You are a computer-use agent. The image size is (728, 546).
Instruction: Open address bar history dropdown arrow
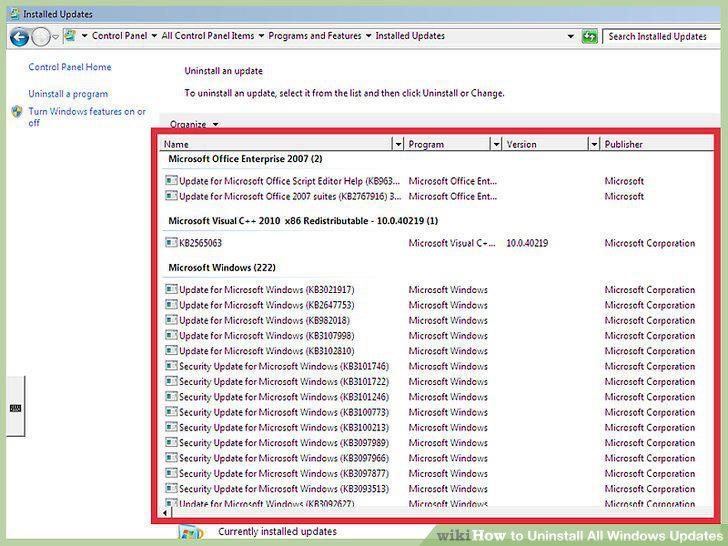pos(571,36)
